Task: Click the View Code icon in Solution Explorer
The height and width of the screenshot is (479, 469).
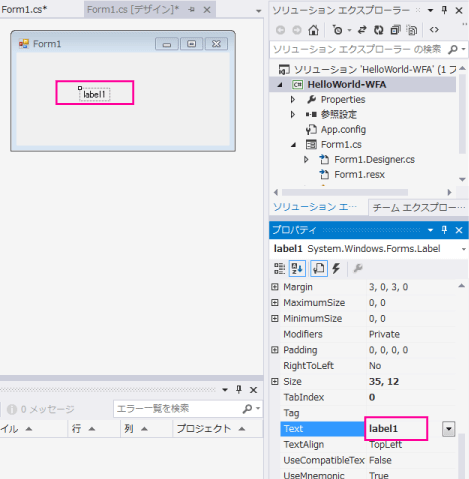Action: click(434, 30)
